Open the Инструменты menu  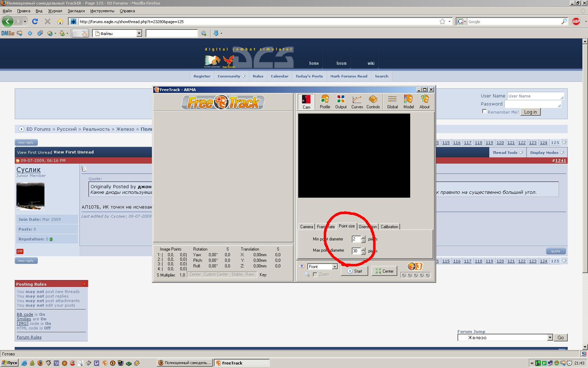pyautogui.click(x=102, y=11)
